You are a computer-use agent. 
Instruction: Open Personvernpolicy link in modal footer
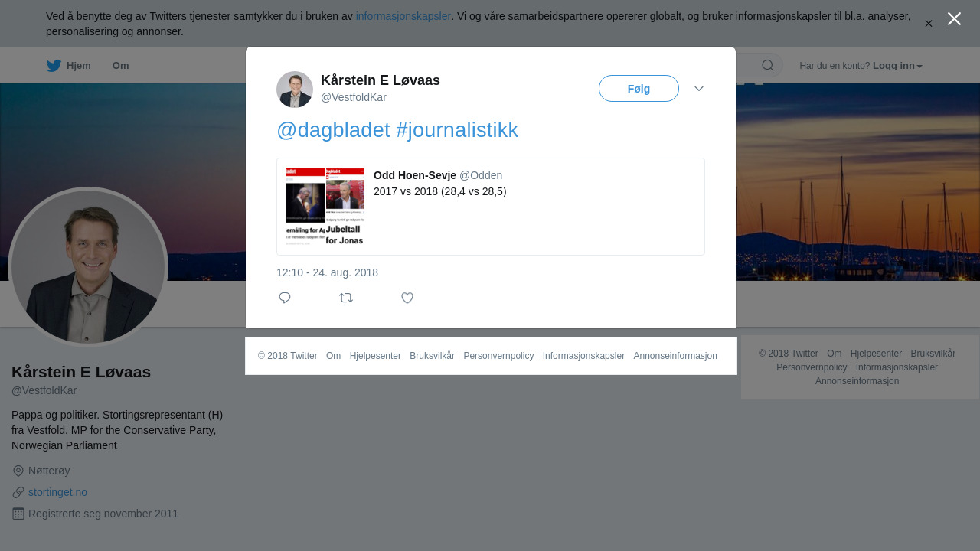click(498, 356)
